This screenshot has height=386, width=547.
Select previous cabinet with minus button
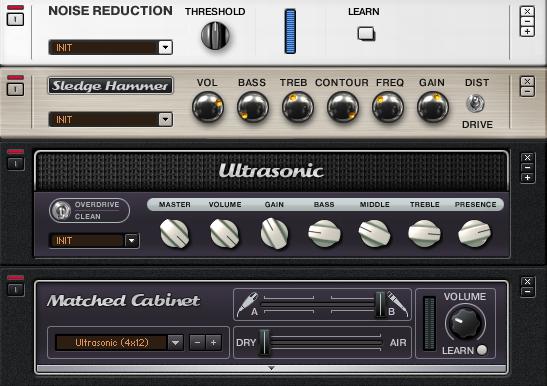197,343
